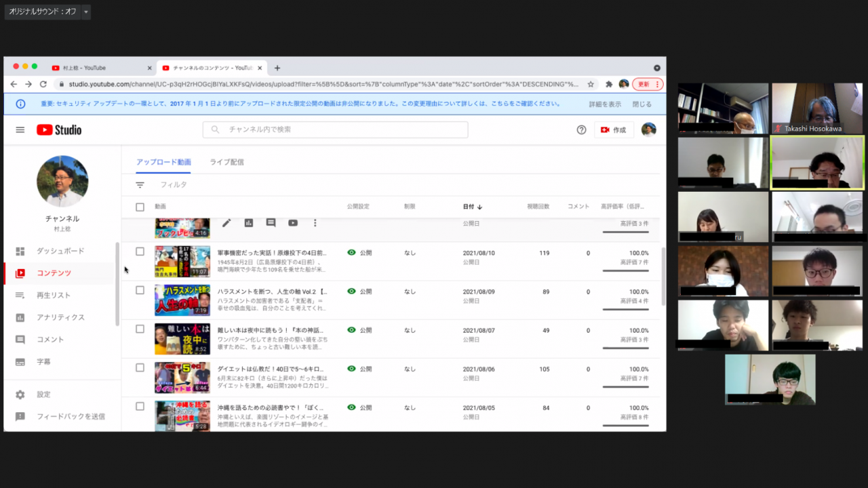Click the 作成 create button
The height and width of the screenshot is (488, 868).
pyautogui.click(x=614, y=130)
